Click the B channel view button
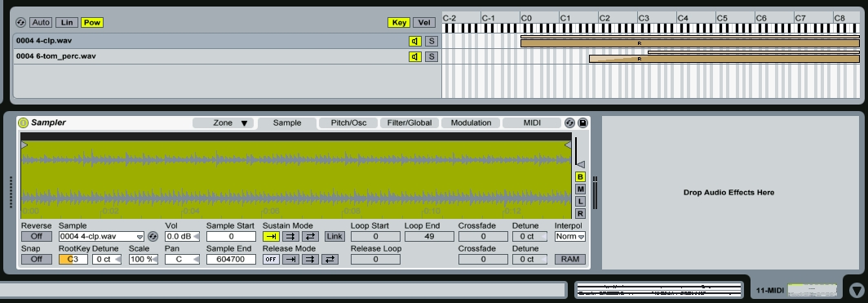 click(580, 177)
